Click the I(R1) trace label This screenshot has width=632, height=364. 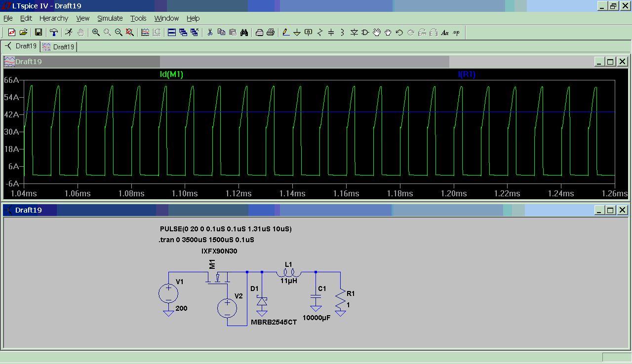pos(467,74)
